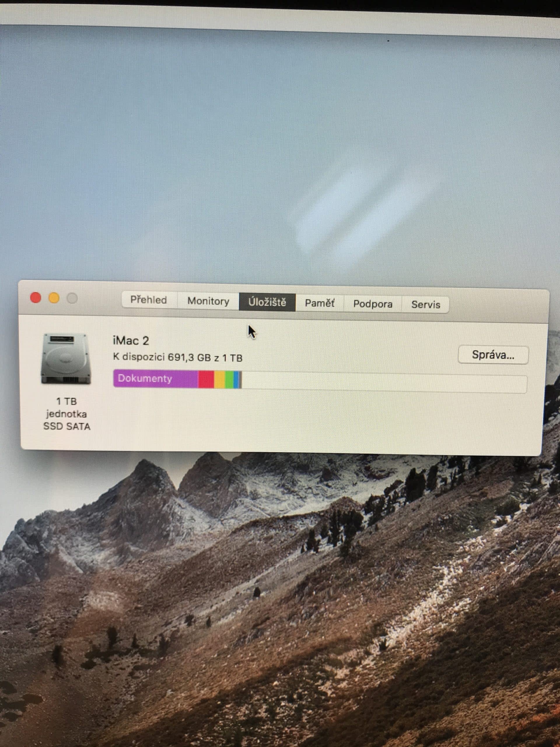Click the yellow storage bar segment

tap(219, 380)
